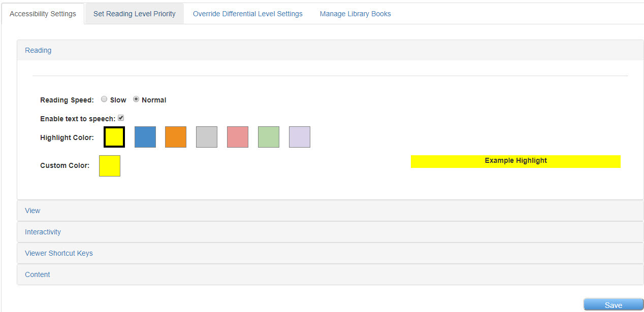Open the Accessibility Settings tab
Image resolution: width=644 pixels, height=312 pixels.
point(43,14)
